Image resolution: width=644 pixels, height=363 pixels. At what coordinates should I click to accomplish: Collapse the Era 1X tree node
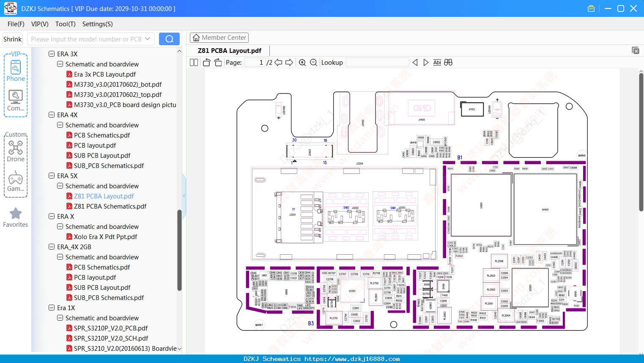coord(52,308)
